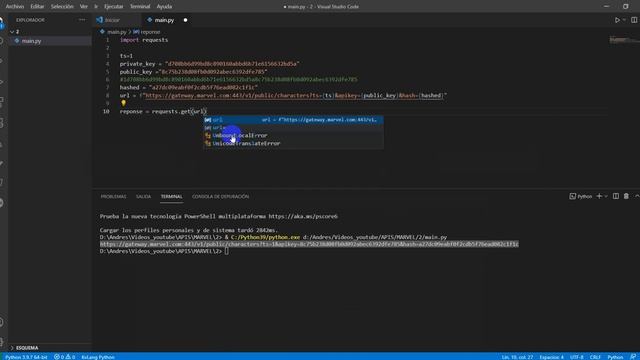This screenshot has height=360, width=640.
Task: Click the Lín. 10, col. 27 indicator
Action: click(517, 357)
